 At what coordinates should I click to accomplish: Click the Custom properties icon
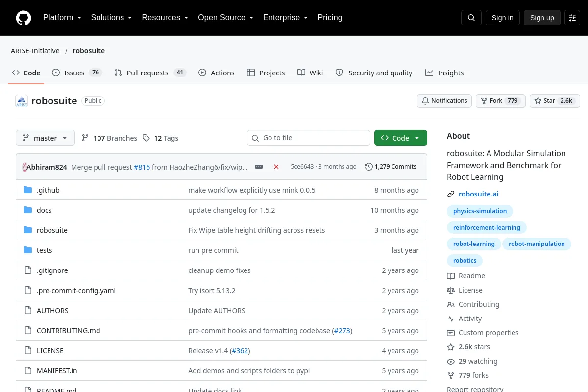451,333
